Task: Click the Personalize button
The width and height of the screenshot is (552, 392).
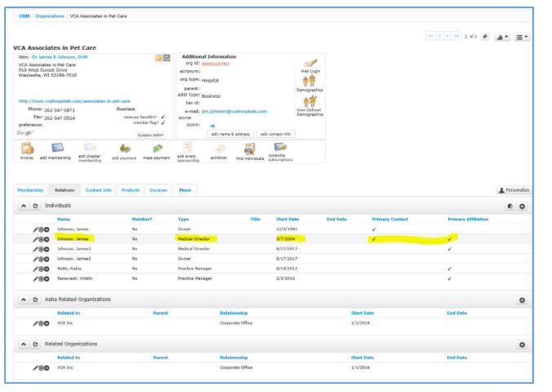Action: [514, 189]
